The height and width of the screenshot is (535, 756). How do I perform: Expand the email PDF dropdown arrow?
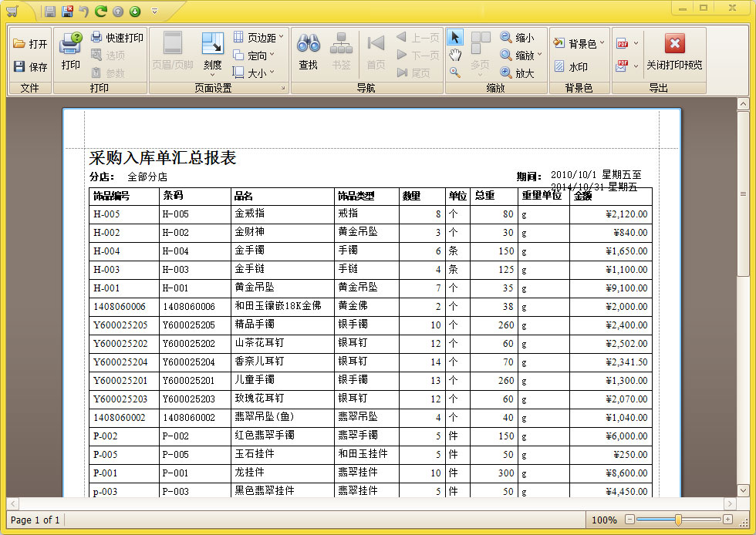[636, 66]
